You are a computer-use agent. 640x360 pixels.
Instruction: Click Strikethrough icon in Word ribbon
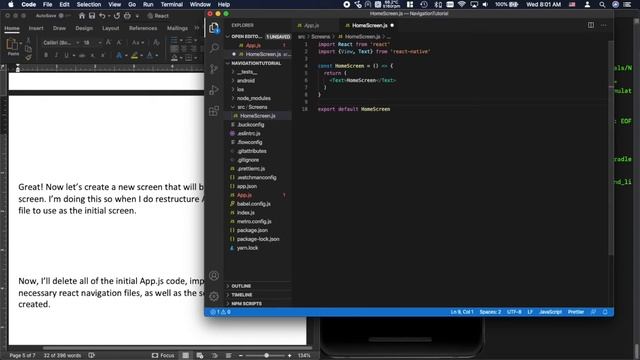tap(82, 55)
